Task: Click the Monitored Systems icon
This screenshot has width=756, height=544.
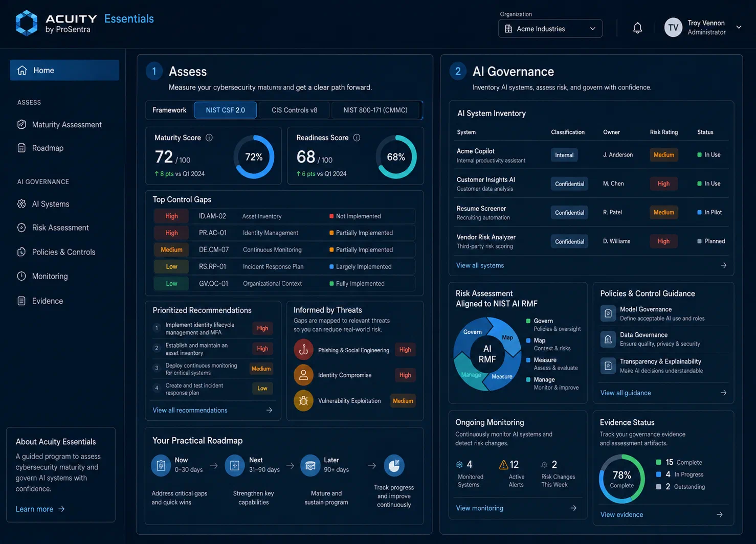Action: pyautogui.click(x=459, y=465)
